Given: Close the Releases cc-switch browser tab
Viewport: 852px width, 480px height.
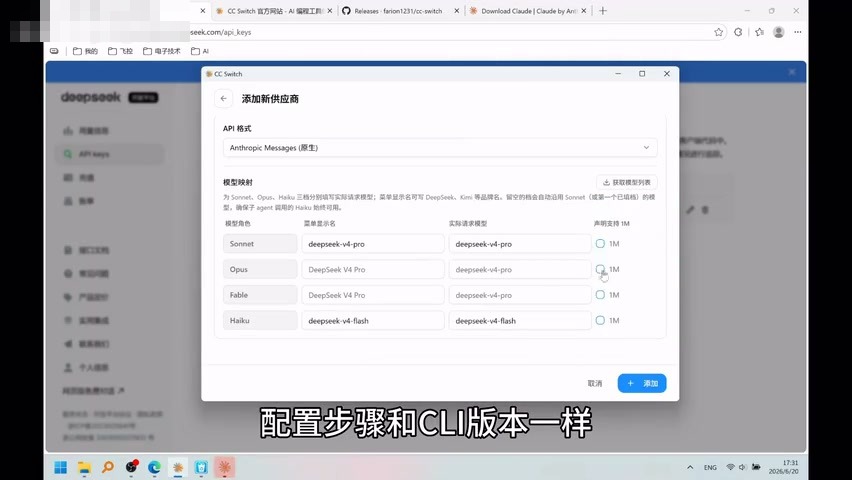Looking at the screenshot, I should coord(456,11).
